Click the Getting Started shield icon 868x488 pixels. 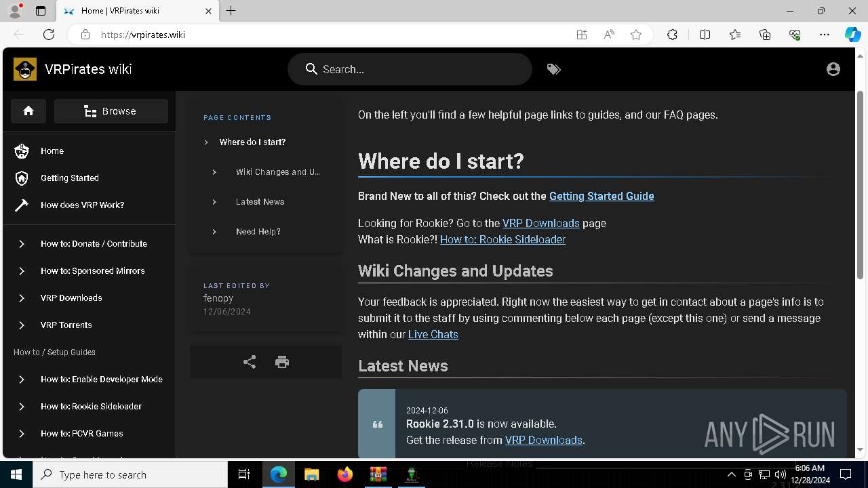coord(22,178)
